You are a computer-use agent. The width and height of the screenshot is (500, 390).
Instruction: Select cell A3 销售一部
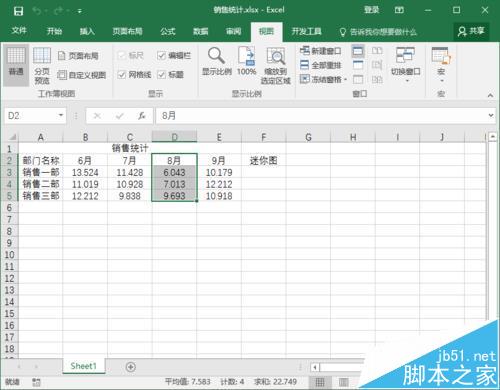(41, 172)
